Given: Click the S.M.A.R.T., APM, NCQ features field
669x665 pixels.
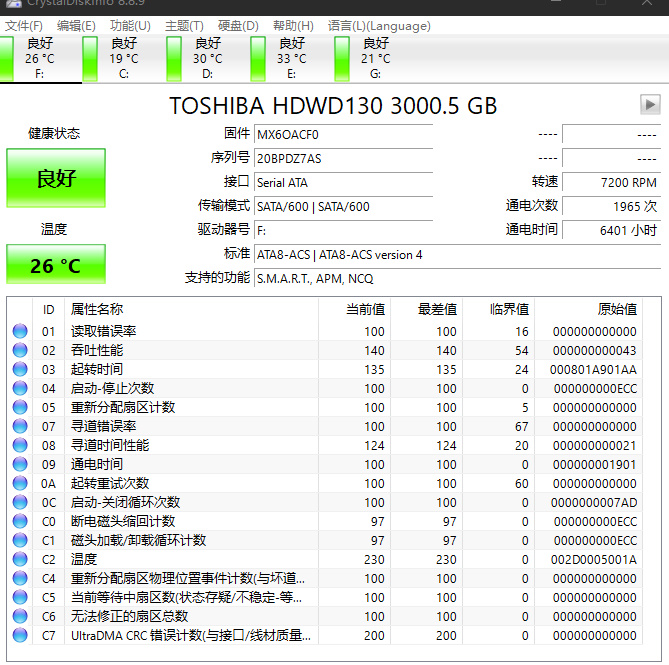Looking at the screenshot, I should [x=457, y=279].
